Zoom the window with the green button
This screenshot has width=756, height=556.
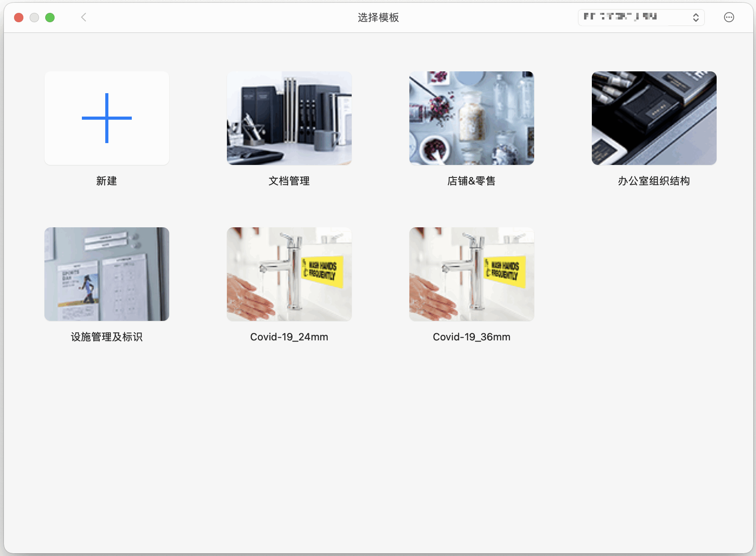click(x=50, y=18)
